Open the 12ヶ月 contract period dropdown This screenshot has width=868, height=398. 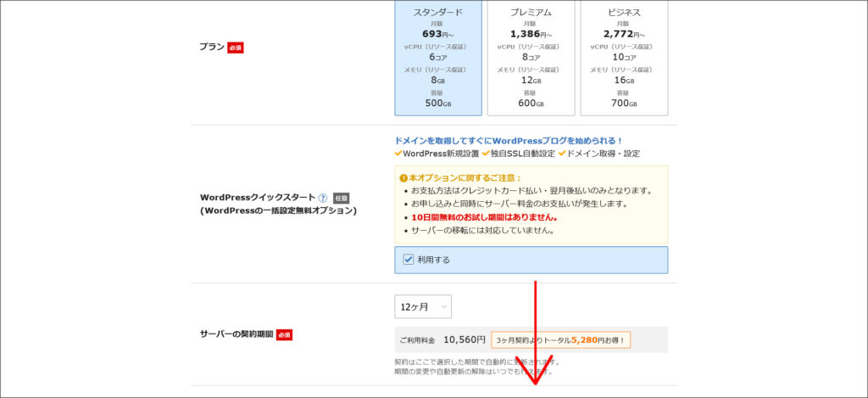point(423,306)
